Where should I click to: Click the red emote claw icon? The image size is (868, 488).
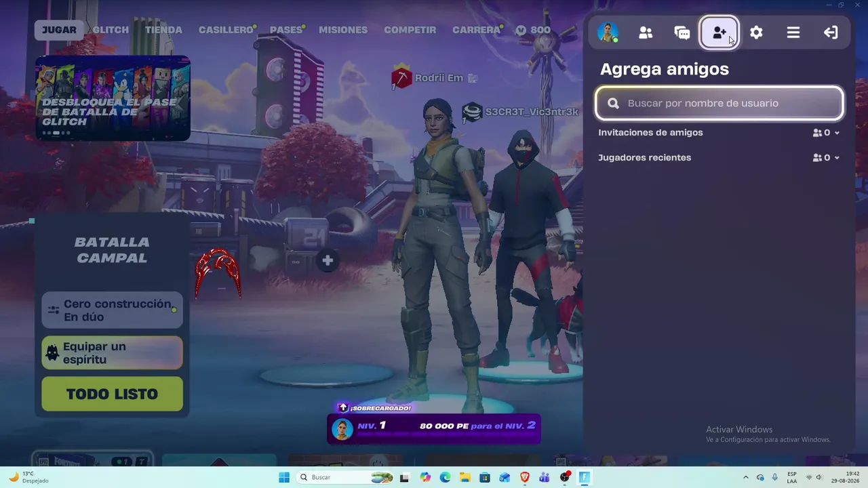point(218,273)
